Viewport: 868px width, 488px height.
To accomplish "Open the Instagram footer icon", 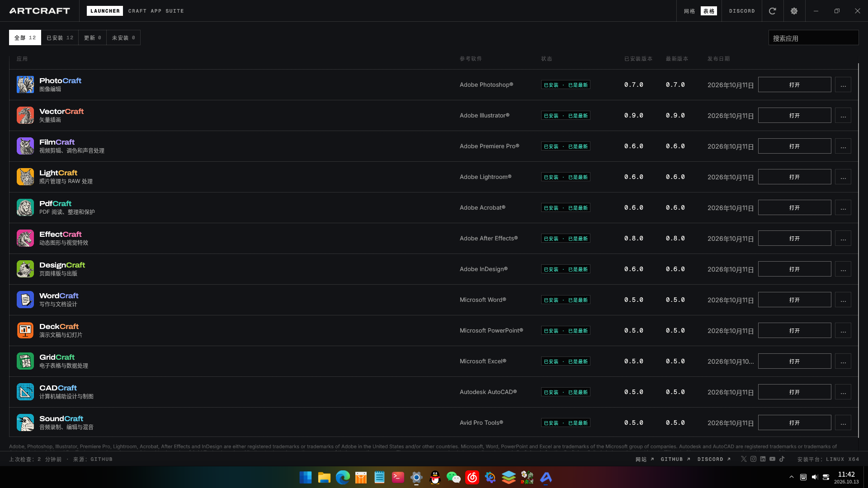I will [x=753, y=459].
